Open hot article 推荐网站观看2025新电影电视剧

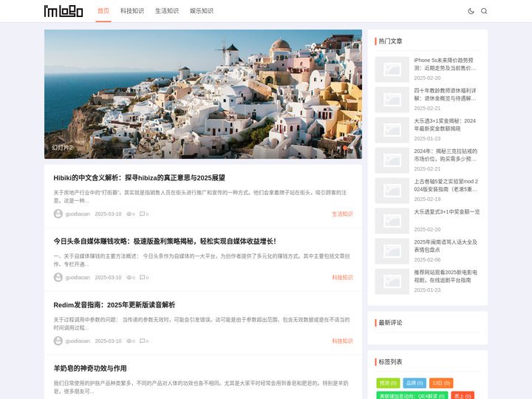pyautogui.click(x=446, y=276)
